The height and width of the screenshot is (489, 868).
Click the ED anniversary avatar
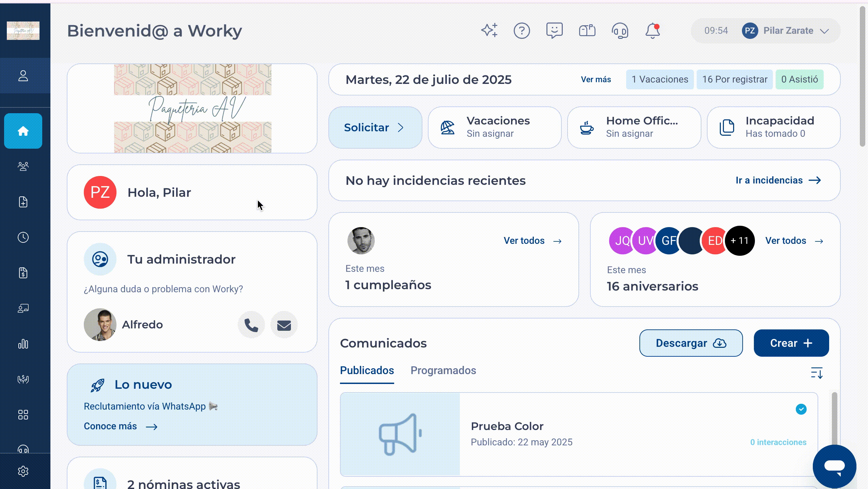coord(714,241)
